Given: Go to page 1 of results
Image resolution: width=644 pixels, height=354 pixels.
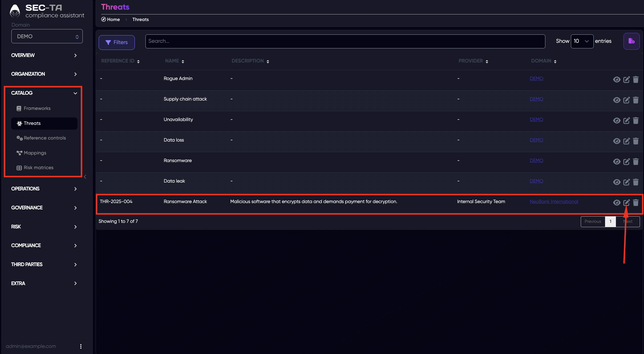Looking at the screenshot, I should [x=610, y=222].
